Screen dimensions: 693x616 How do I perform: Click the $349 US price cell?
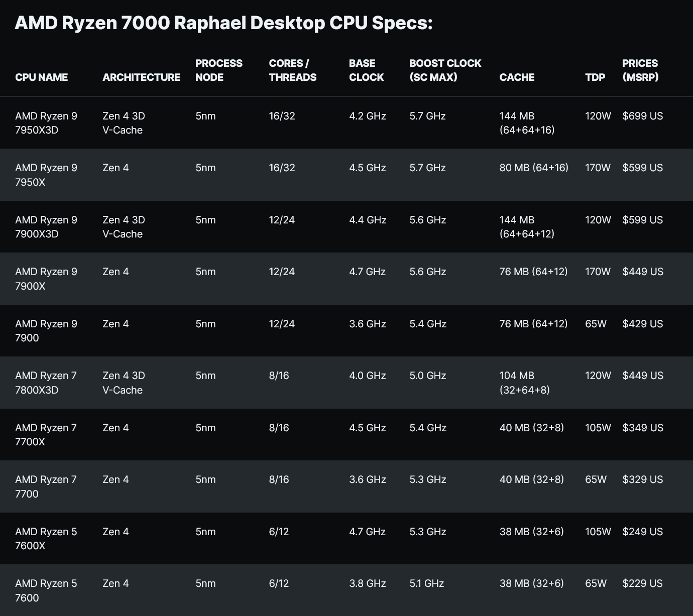pos(643,428)
